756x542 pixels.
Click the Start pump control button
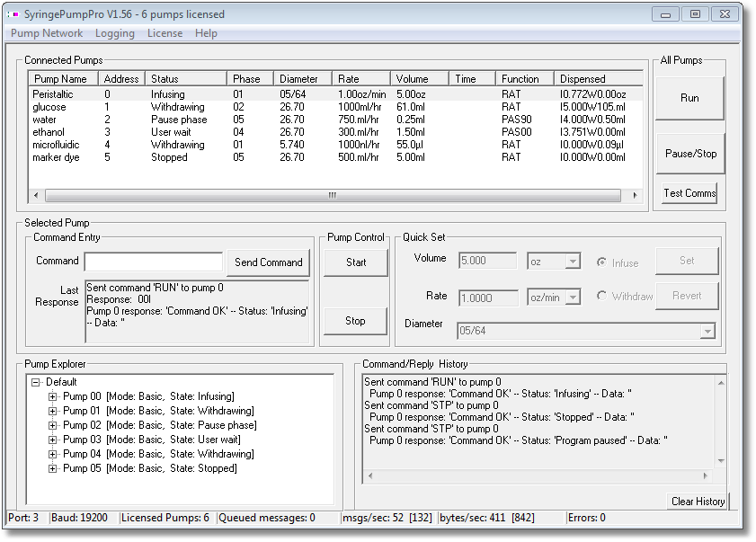coord(356,262)
